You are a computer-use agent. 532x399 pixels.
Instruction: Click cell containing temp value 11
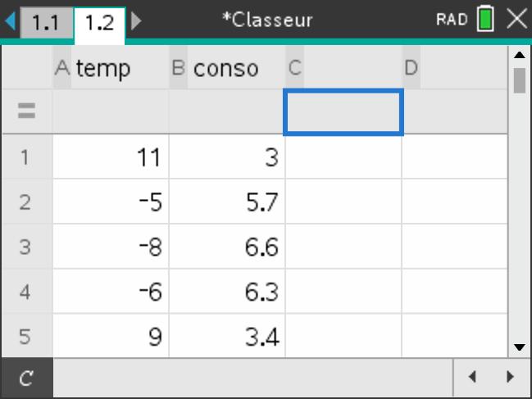111,157
